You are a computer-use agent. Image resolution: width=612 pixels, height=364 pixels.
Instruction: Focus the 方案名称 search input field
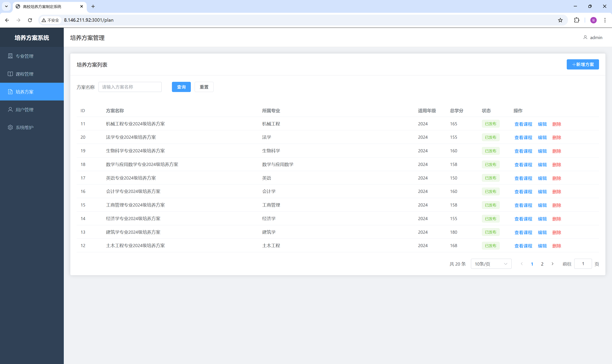[130, 87]
